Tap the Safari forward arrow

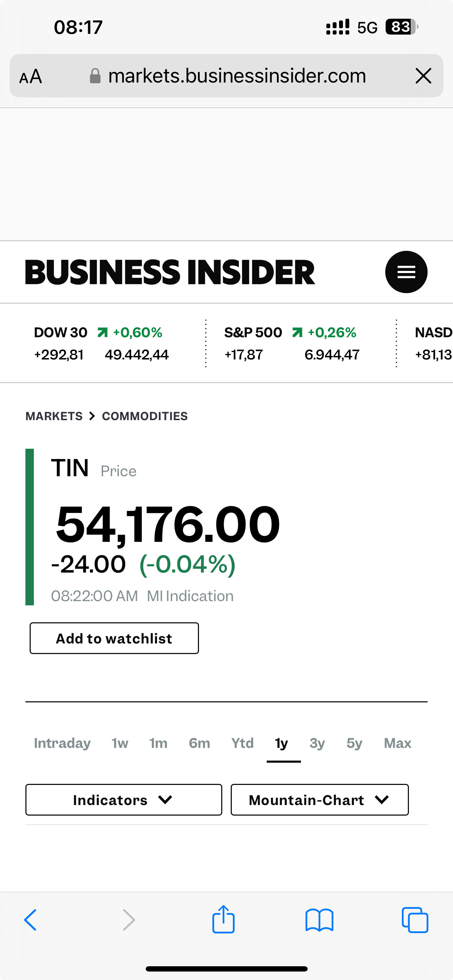[x=129, y=920]
